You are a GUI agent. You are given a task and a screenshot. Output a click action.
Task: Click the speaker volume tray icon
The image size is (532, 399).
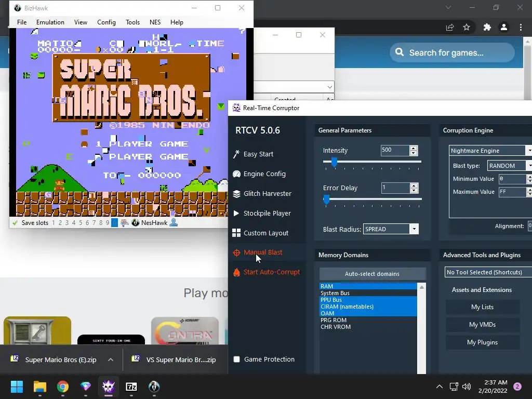click(467, 387)
